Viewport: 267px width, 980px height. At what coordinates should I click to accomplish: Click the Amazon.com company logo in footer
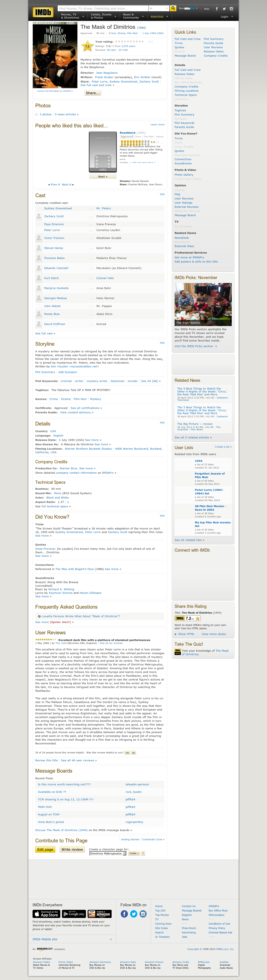pos(45,949)
